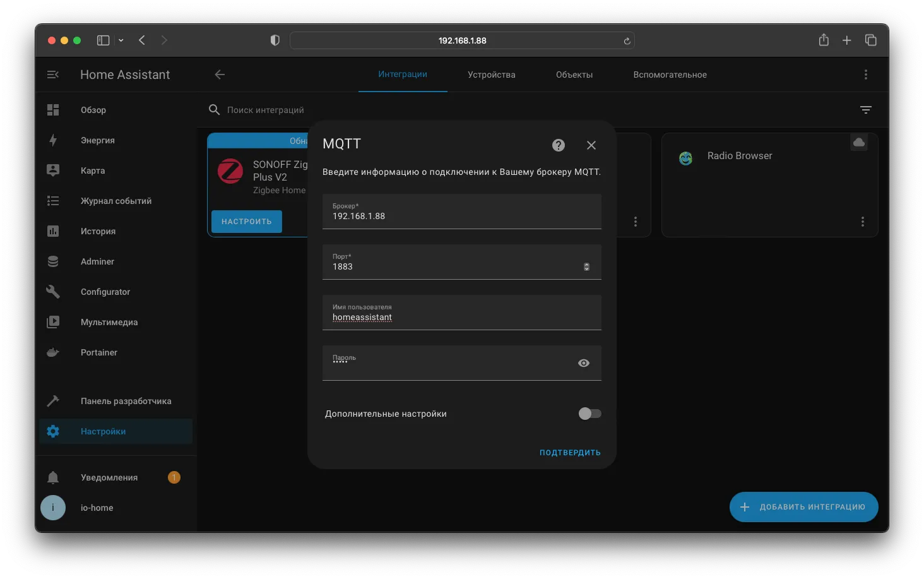Go back with the integrations page arrow
This screenshot has width=924, height=579.
point(220,75)
